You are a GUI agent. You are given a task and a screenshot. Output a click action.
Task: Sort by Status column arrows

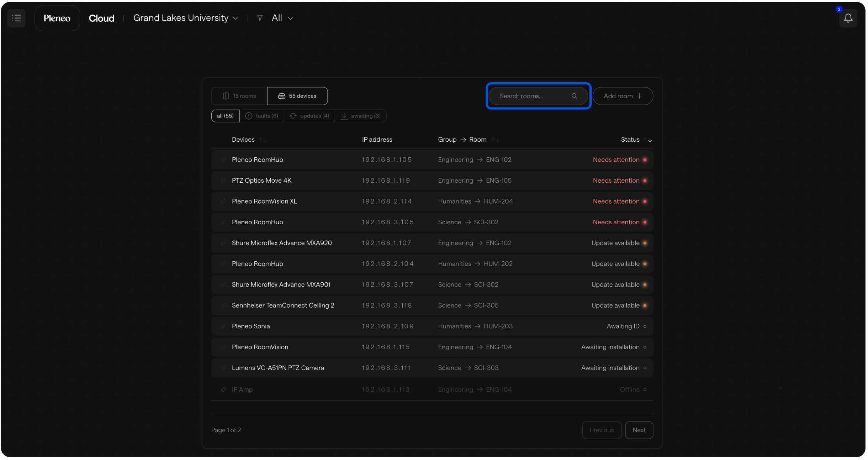point(648,140)
